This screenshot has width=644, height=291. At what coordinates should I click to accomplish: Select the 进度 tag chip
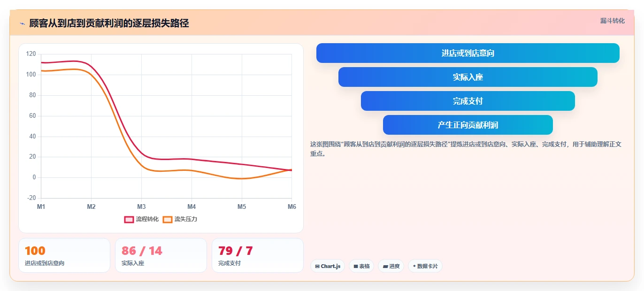[x=391, y=266]
